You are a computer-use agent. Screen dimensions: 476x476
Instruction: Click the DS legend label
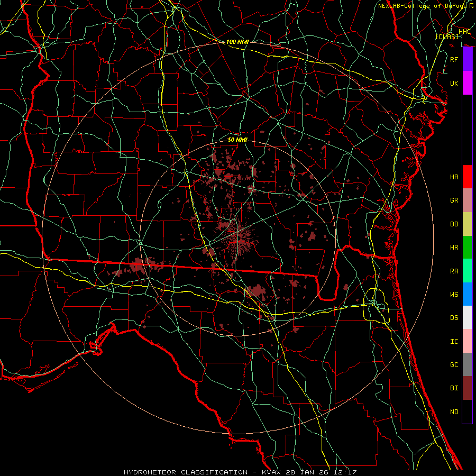pyautogui.click(x=454, y=318)
